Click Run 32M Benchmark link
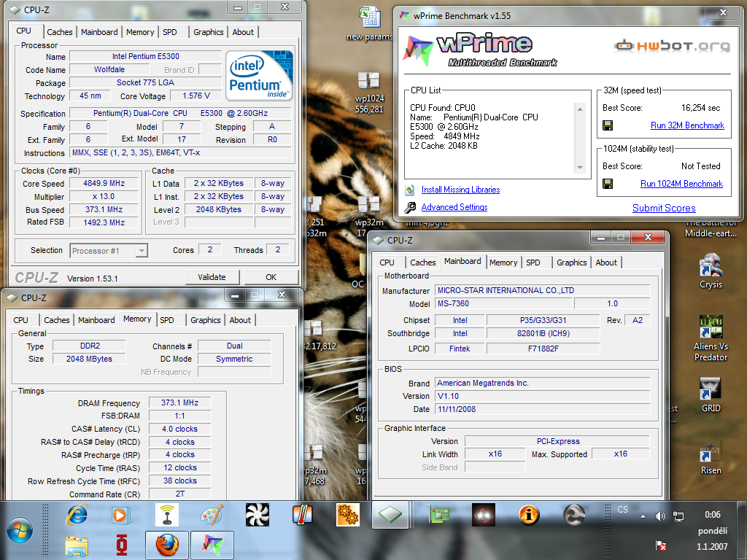 687,125
